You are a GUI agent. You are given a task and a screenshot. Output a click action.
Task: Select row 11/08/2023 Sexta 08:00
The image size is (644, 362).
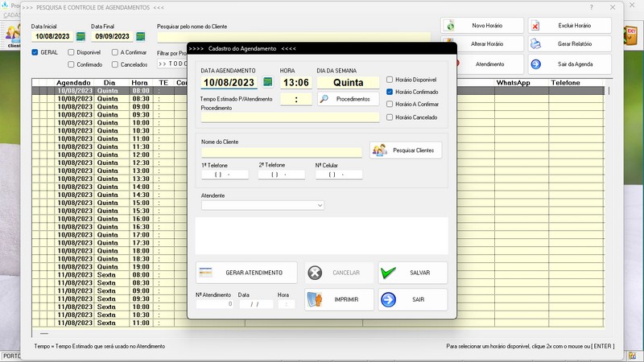coord(318,275)
